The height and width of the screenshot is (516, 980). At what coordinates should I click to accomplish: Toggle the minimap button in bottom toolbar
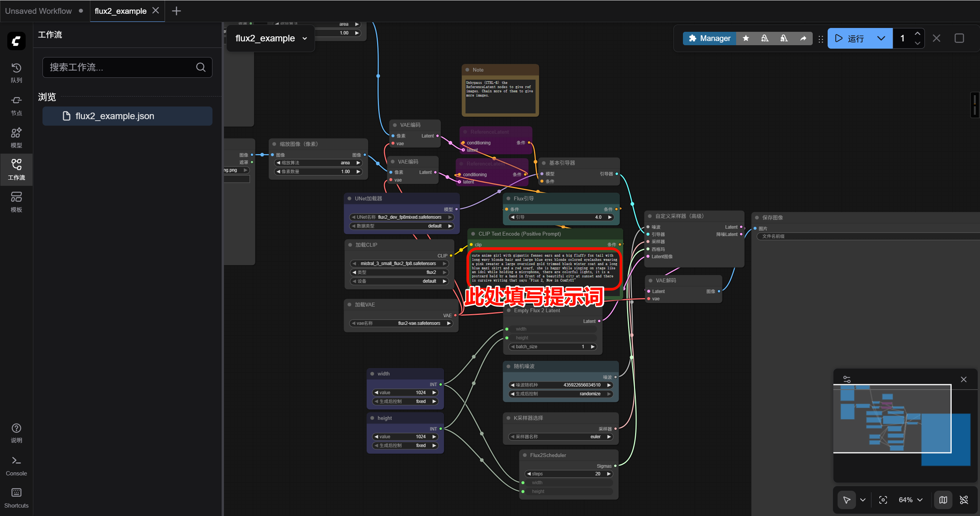pyautogui.click(x=943, y=500)
